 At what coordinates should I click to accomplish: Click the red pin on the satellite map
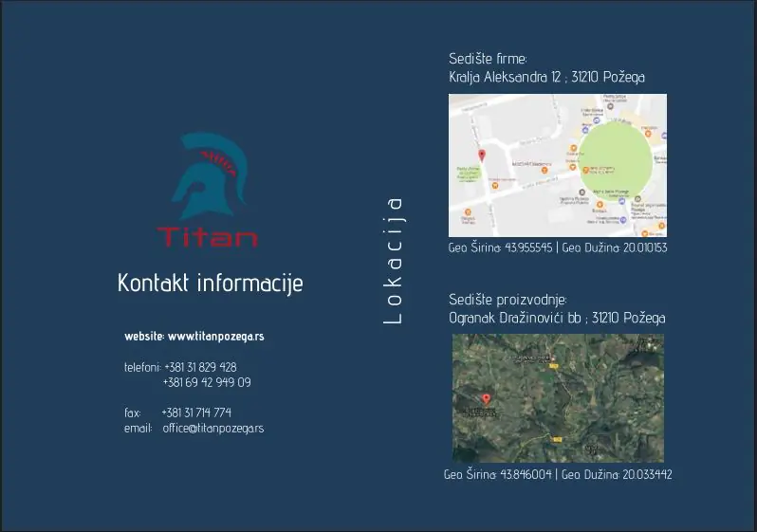click(487, 399)
